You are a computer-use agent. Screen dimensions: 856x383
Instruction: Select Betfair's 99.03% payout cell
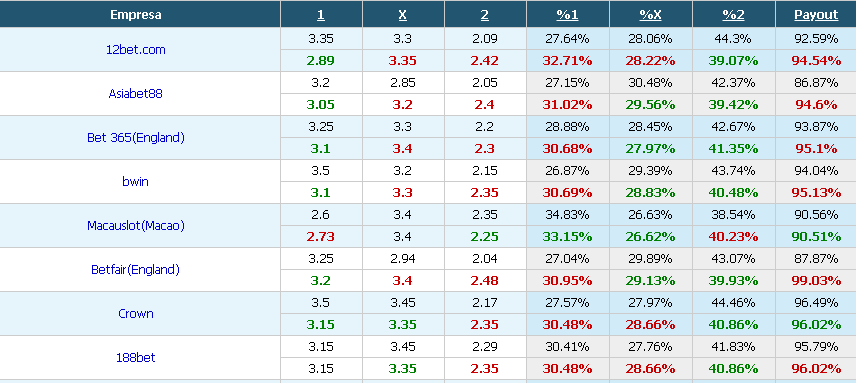pyautogui.click(x=816, y=280)
